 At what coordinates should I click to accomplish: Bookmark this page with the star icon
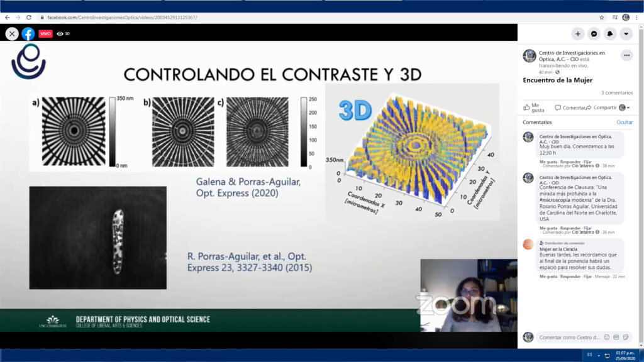tap(602, 18)
